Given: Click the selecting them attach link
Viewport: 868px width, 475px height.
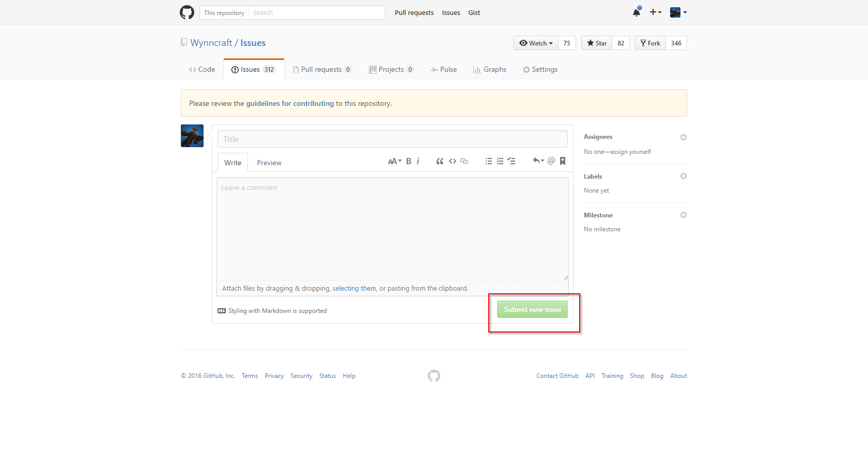Looking at the screenshot, I should 354,288.
